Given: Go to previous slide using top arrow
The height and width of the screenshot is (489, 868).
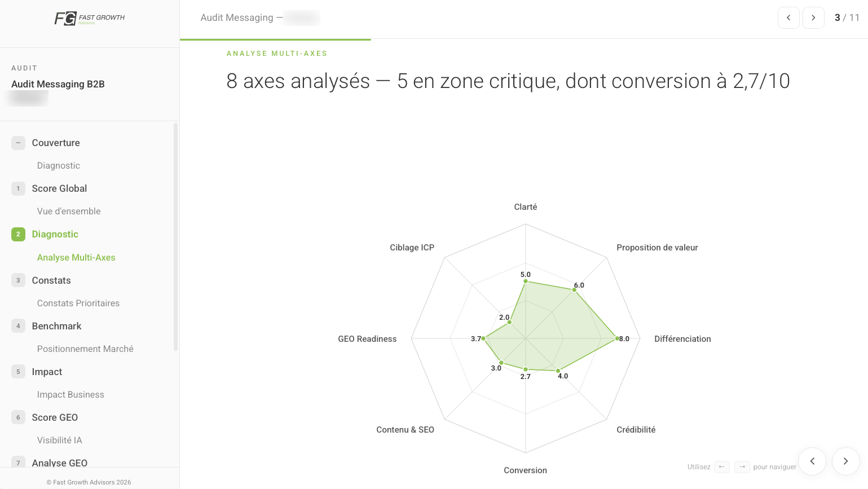Looking at the screenshot, I should click(788, 17).
